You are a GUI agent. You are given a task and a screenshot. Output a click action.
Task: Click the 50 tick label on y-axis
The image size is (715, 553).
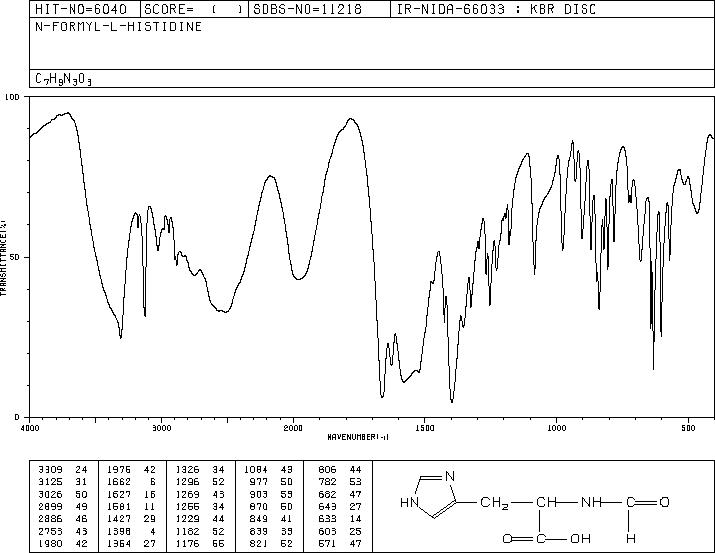coord(15,257)
